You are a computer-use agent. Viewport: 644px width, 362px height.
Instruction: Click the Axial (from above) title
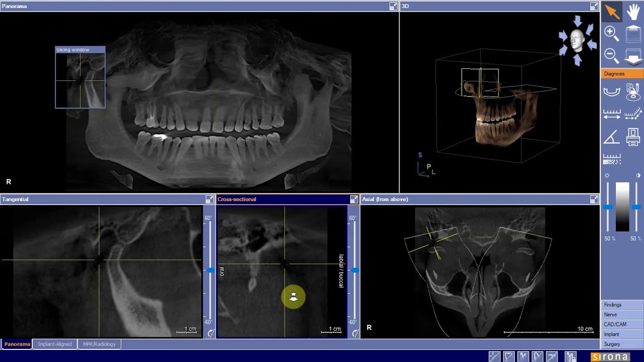[x=385, y=200]
